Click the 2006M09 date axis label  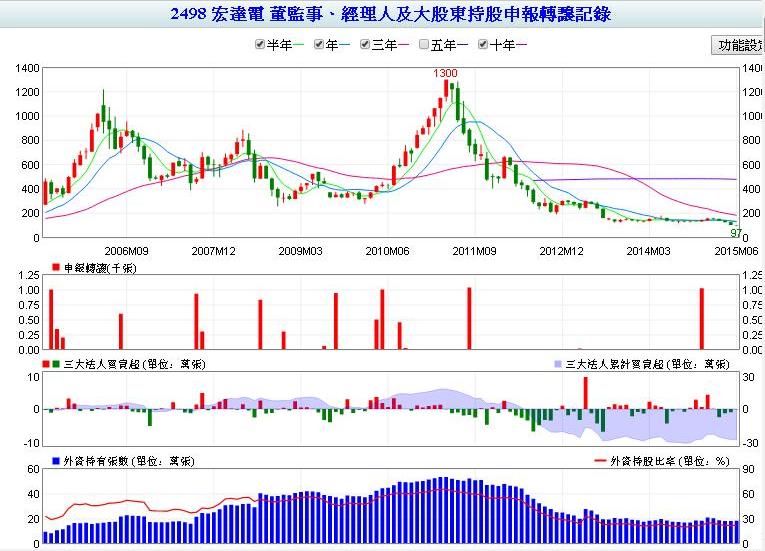point(126,251)
